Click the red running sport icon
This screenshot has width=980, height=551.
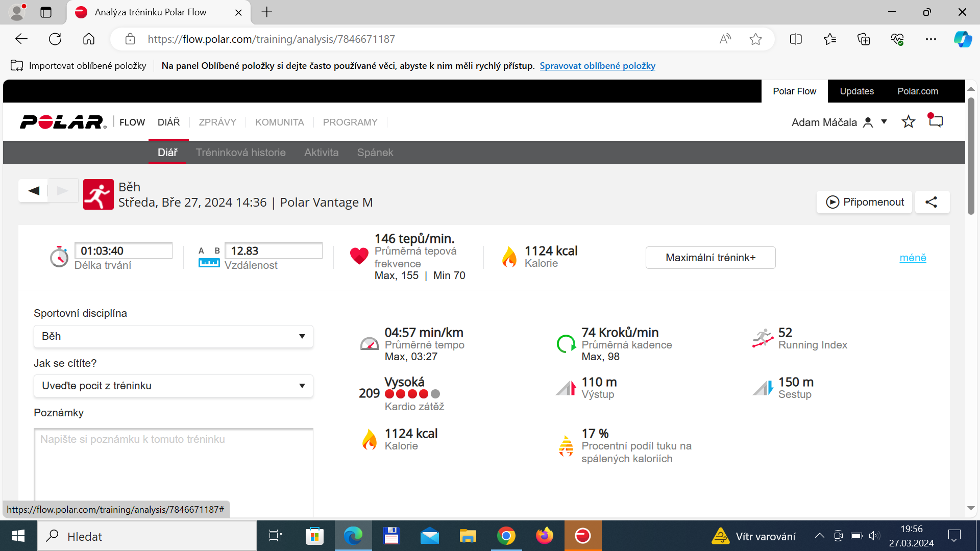click(99, 194)
